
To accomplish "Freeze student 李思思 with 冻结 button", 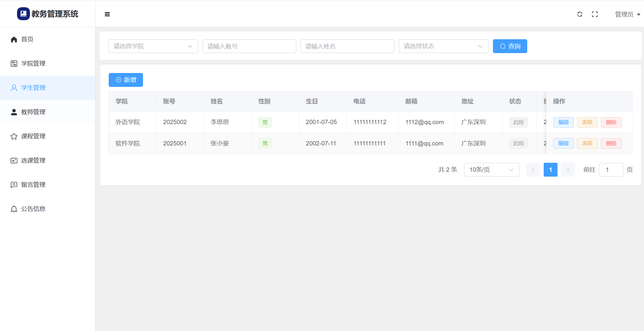I will tap(587, 122).
